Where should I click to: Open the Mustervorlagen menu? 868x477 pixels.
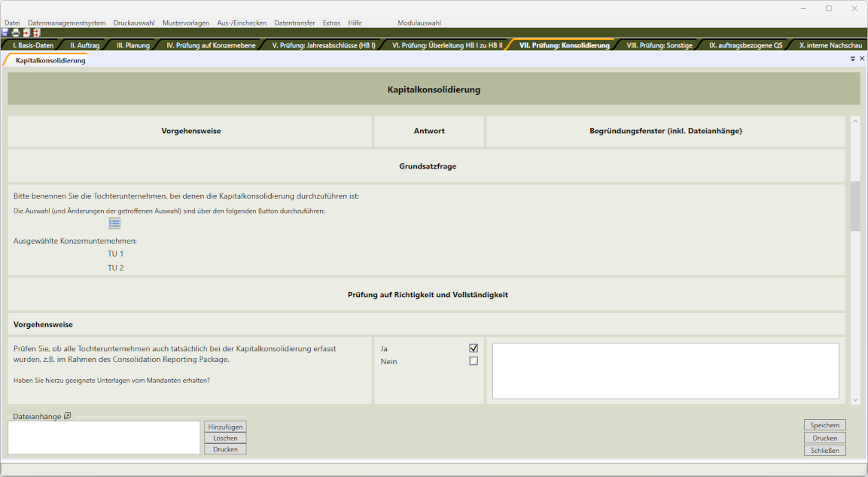pyautogui.click(x=184, y=23)
